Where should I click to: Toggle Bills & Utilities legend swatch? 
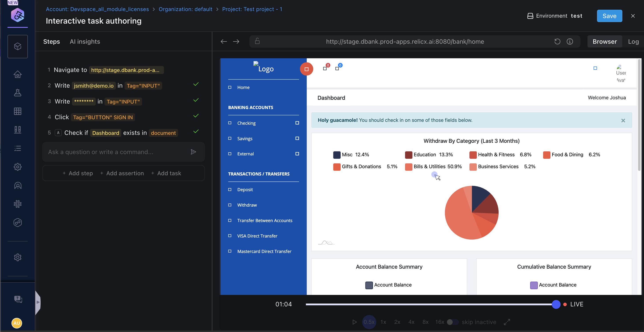coord(409,167)
